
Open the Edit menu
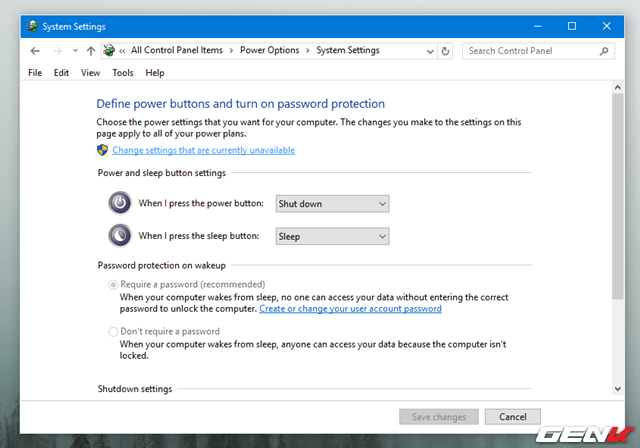coord(61,73)
